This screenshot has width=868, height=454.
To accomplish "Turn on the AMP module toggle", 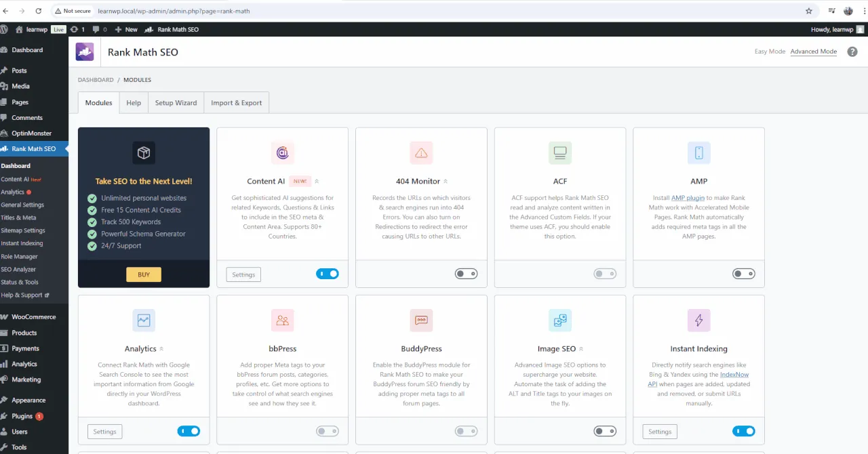I will [x=743, y=274].
